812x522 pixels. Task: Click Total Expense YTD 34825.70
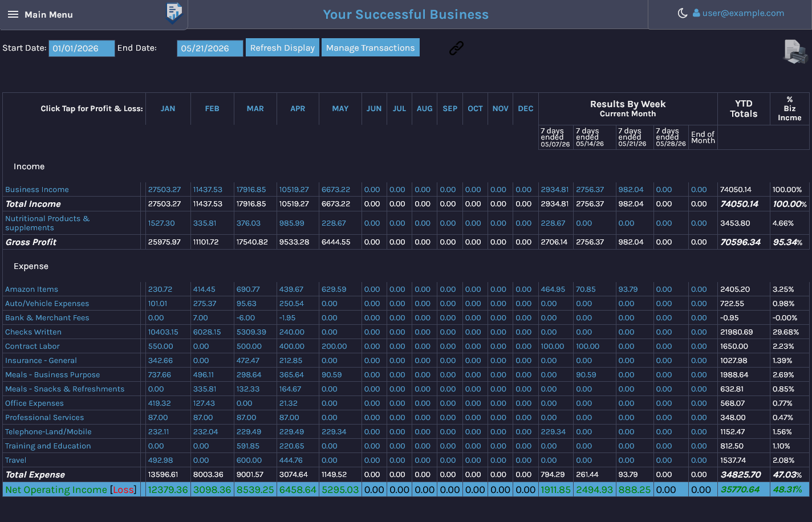[741, 475]
